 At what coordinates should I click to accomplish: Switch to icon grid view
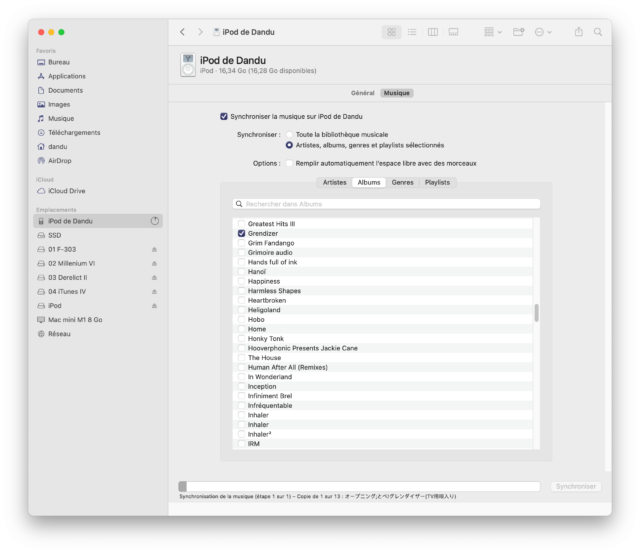(x=391, y=32)
